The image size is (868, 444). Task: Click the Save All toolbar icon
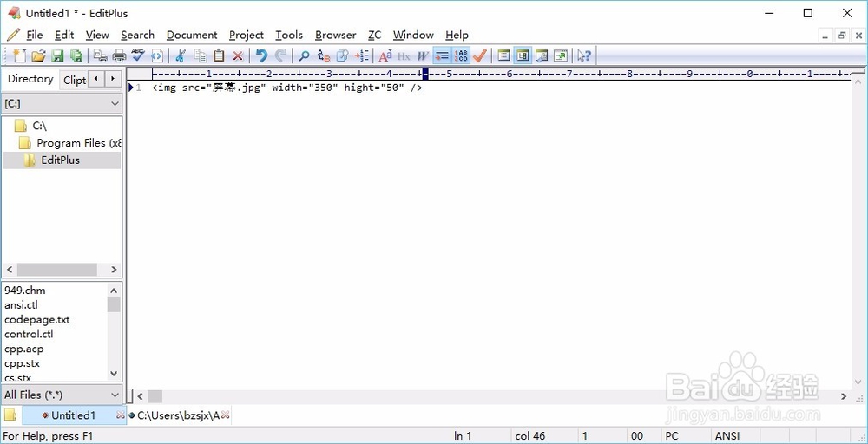(x=76, y=55)
